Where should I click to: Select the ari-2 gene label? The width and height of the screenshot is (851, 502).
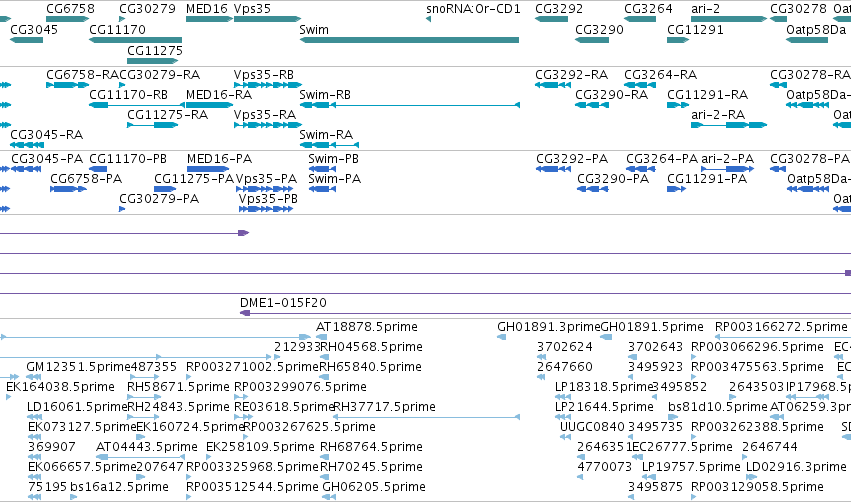tap(706, 9)
